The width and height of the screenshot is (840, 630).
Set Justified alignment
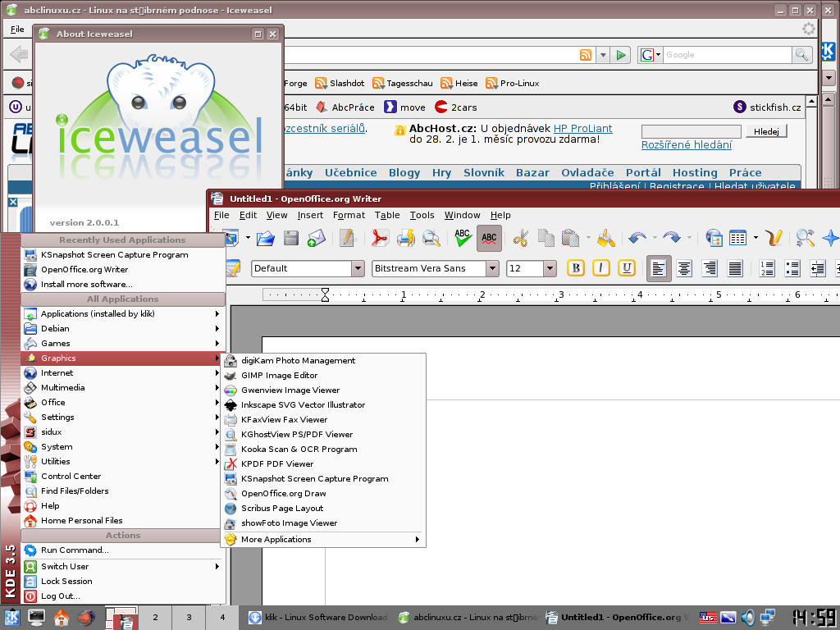click(x=736, y=268)
